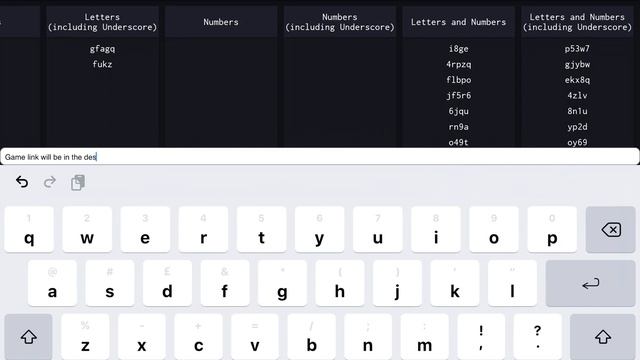640x360 pixels.
Task: Tap the e key
Action: (x=145, y=230)
